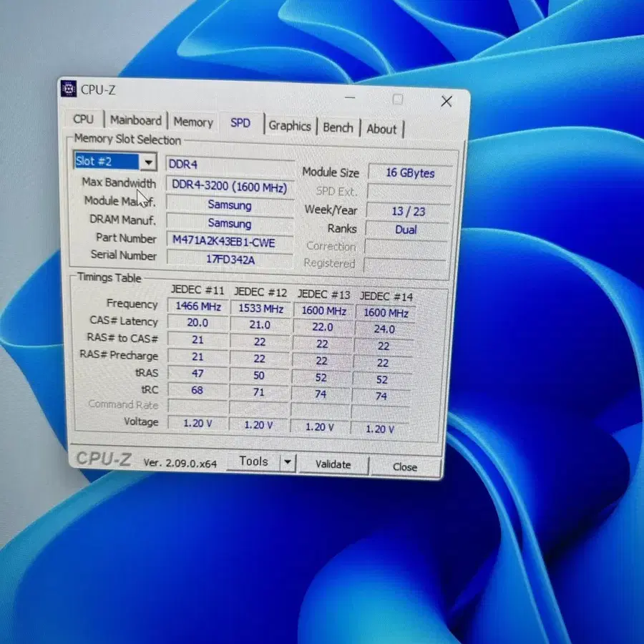644x644 pixels.
Task: Switch to the CPU tab
Action: (x=84, y=119)
